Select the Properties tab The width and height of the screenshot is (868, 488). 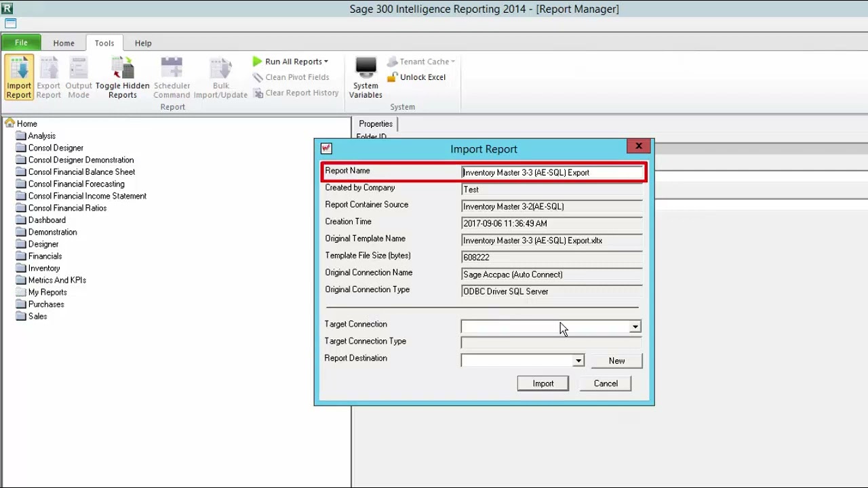[376, 123]
